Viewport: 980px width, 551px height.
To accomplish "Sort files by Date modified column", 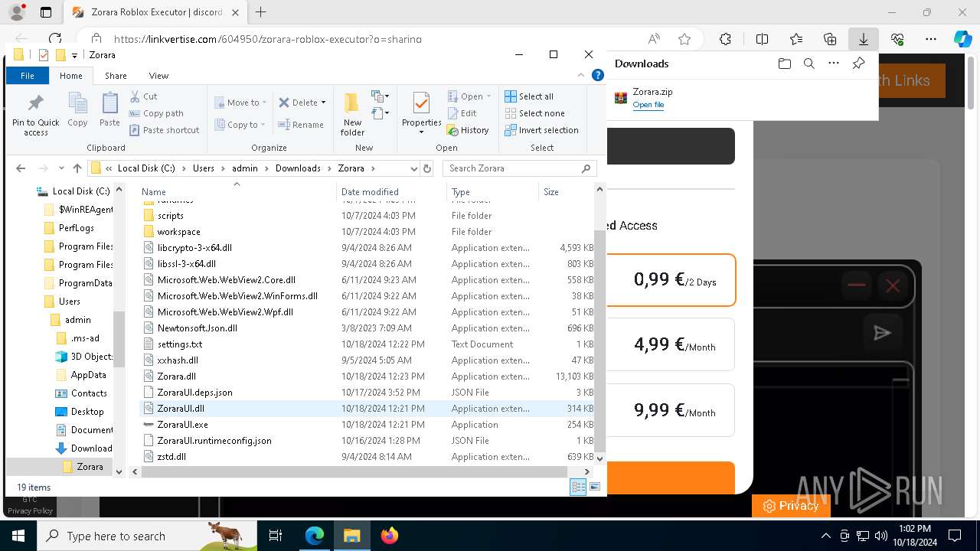I will [390, 192].
